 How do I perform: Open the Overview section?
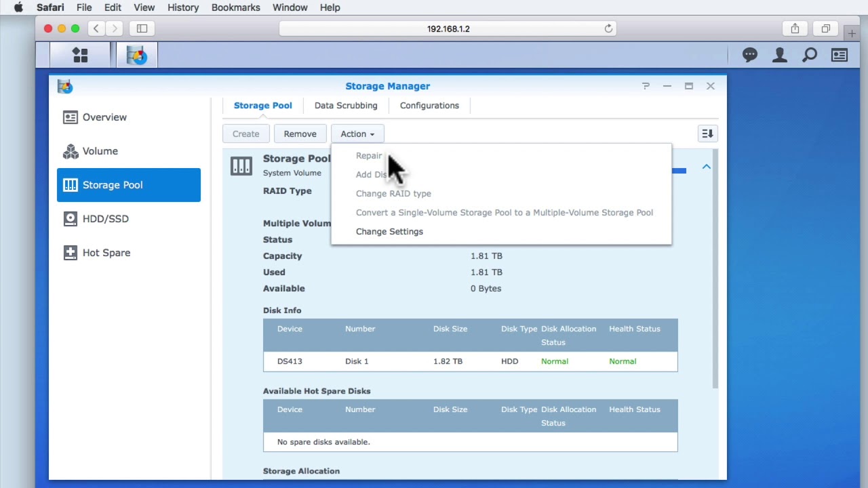129,117
